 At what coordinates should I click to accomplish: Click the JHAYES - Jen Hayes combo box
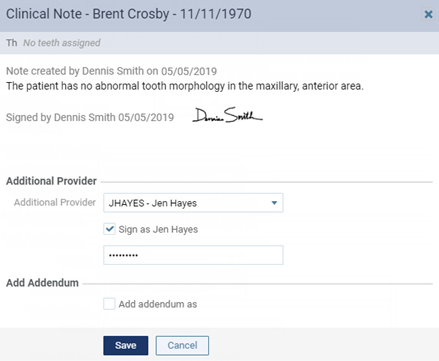coord(193,203)
